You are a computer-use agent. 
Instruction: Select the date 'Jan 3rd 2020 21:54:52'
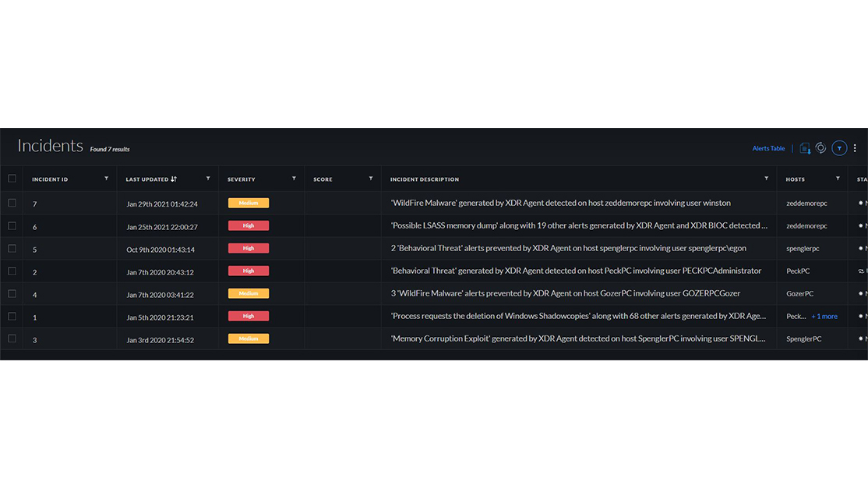[160, 340]
